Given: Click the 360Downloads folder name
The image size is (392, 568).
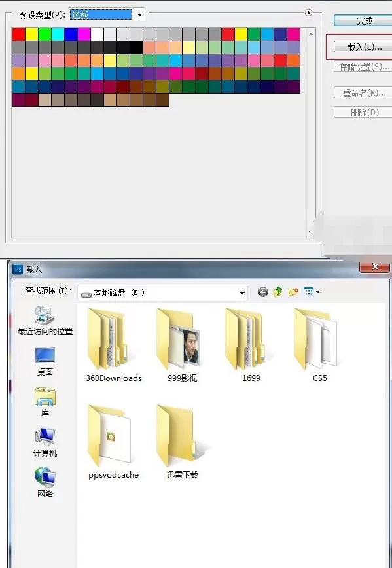Looking at the screenshot, I should (114, 378).
